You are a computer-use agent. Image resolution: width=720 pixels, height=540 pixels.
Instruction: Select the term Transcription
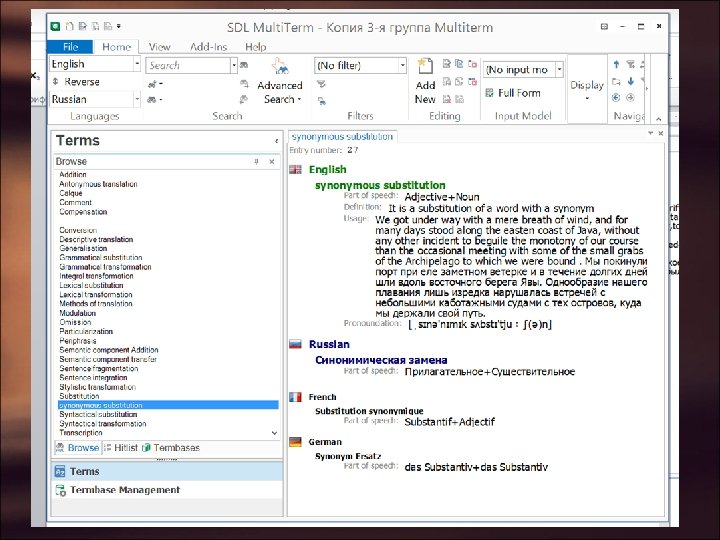81,433
